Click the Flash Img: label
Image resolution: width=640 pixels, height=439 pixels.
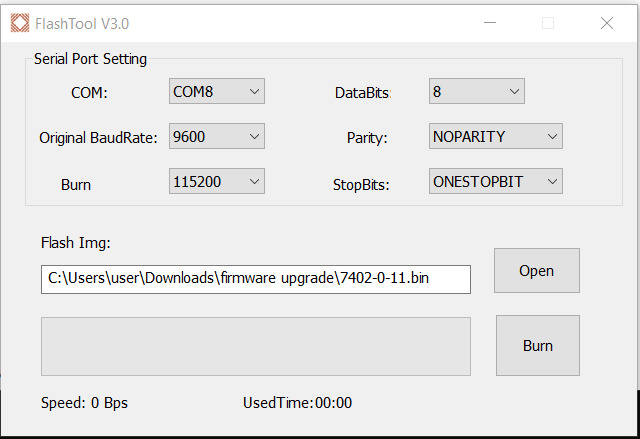click(75, 242)
